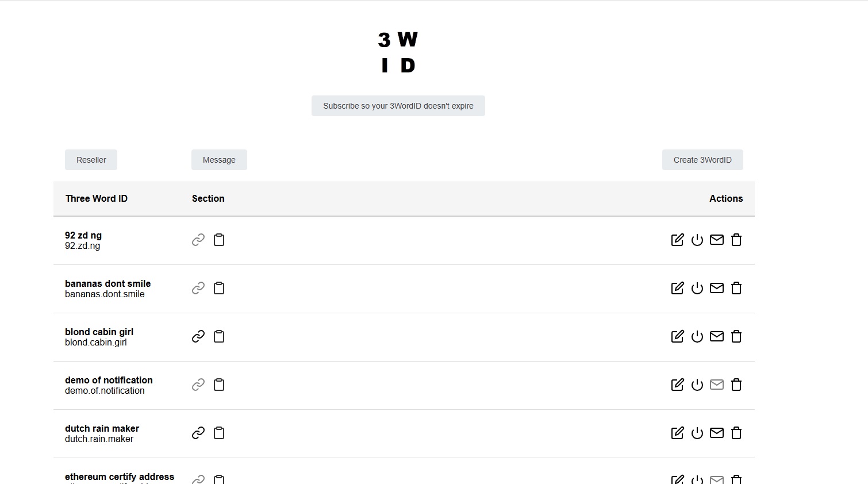Viewport: 868px width, 484px height.
Task: Toggle power for 92 zd ng
Action: [697, 240]
